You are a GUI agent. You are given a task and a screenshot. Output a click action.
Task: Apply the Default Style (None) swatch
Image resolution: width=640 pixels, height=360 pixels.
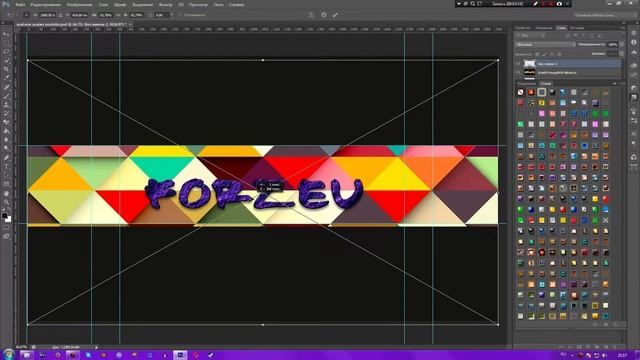tap(520, 92)
